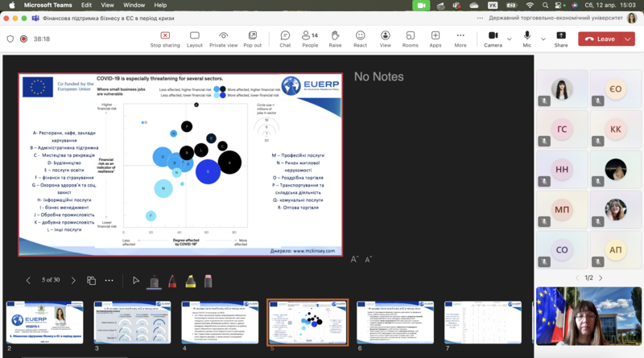
Task: Open the Window menu
Action: [134, 5]
